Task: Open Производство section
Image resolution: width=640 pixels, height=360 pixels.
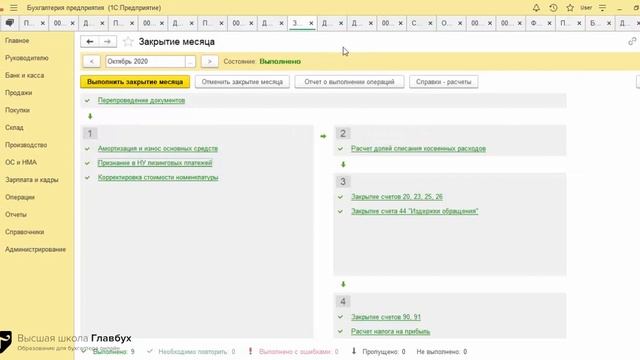Action: pyautogui.click(x=26, y=145)
